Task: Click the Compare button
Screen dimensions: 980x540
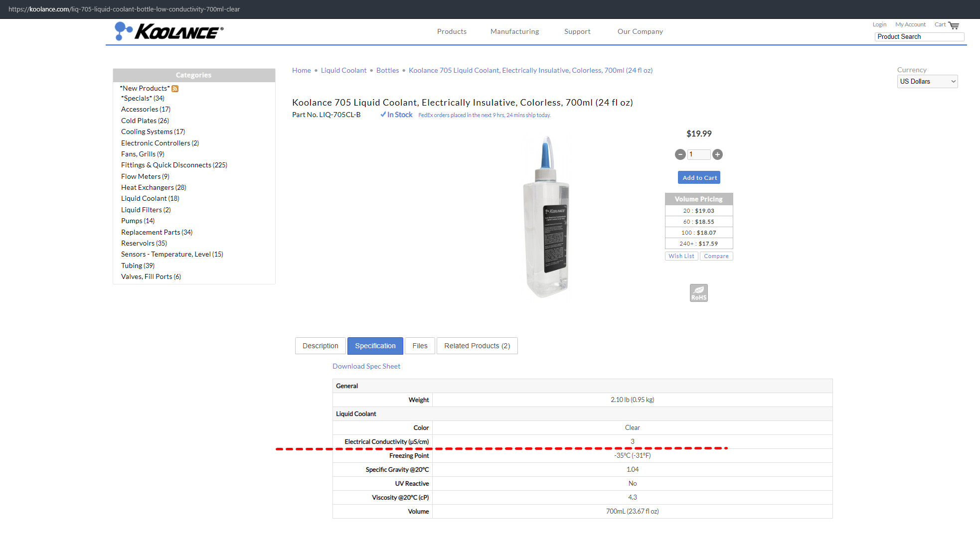Action: point(716,256)
